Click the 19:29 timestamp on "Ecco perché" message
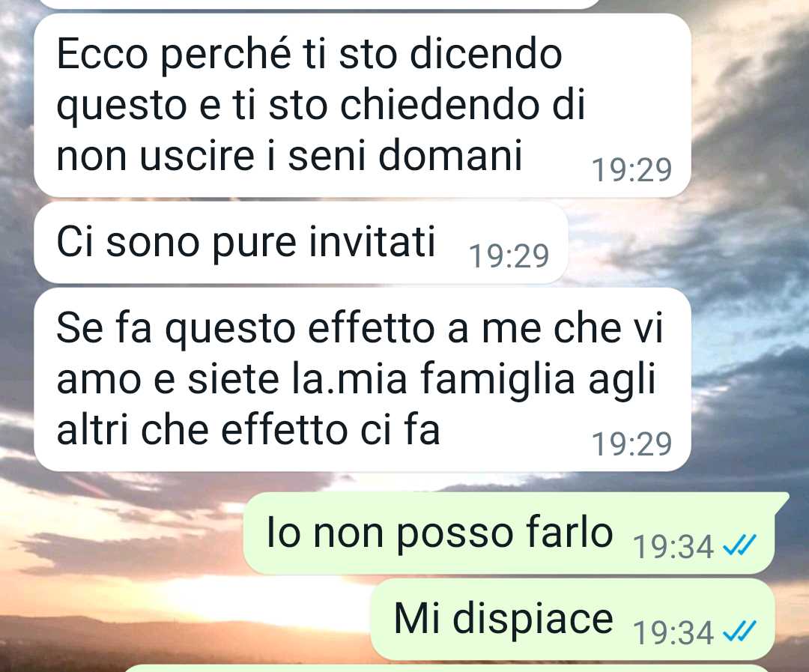 631,170
